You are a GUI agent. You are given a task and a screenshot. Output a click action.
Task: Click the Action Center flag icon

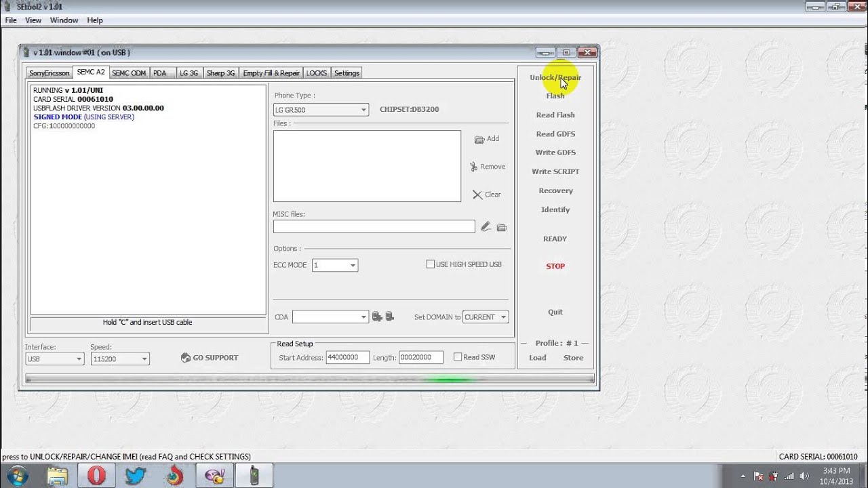759,476
